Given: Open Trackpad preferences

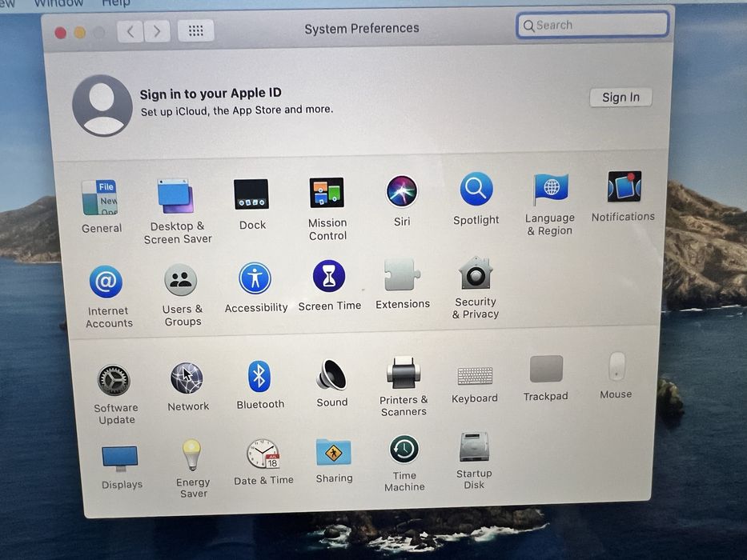Looking at the screenshot, I should (545, 378).
